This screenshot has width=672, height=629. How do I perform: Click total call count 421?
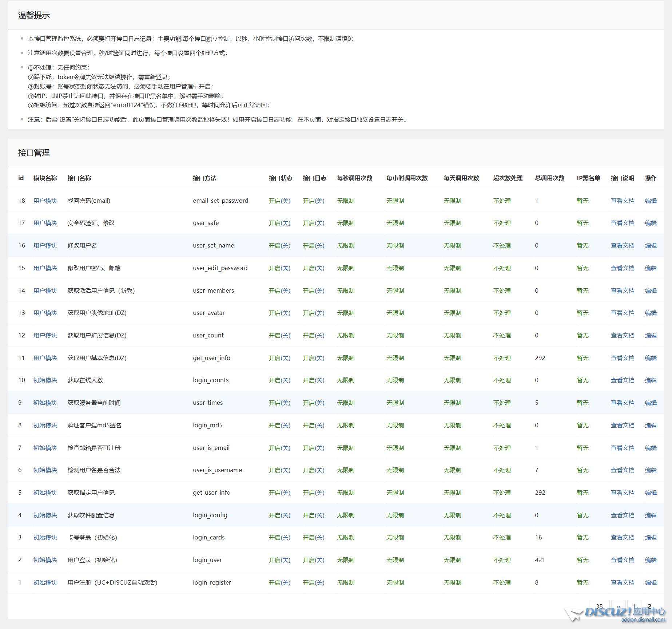tap(540, 560)
